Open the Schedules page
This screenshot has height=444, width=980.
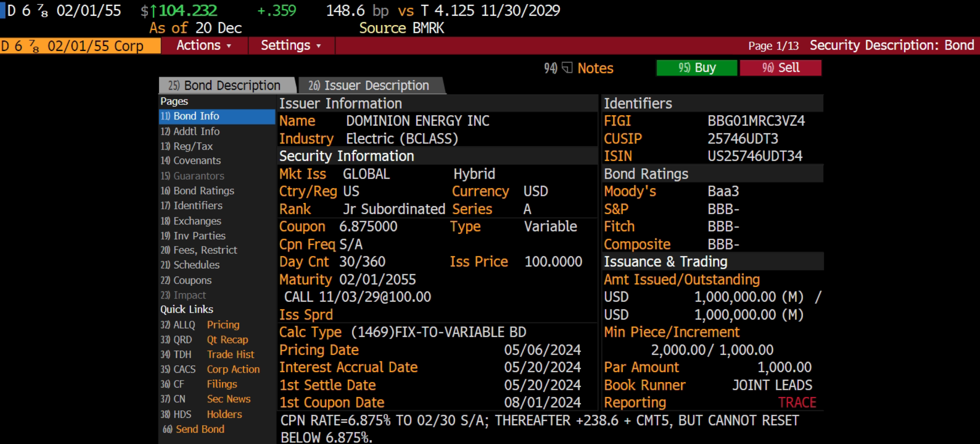point(190,265)
